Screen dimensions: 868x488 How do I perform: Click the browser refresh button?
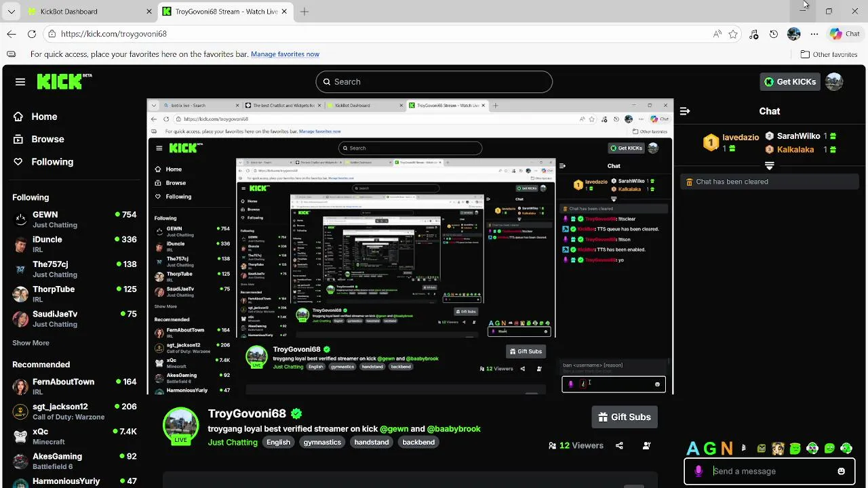(x=32, y=34)
